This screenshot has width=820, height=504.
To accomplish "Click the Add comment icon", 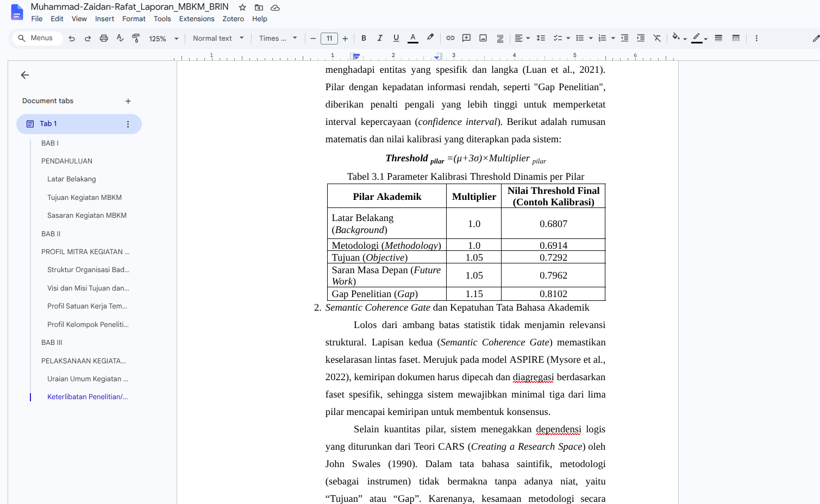I will point(466,38).
